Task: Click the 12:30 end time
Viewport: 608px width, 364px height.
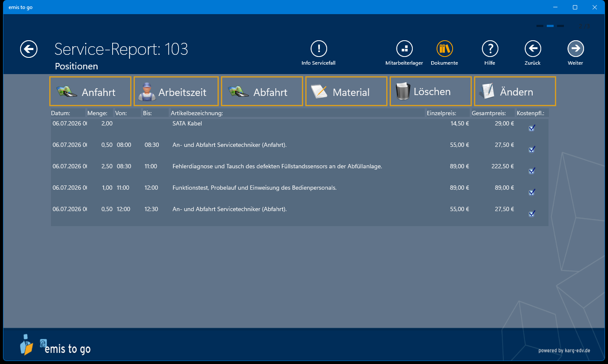Action: coord(151,209)
